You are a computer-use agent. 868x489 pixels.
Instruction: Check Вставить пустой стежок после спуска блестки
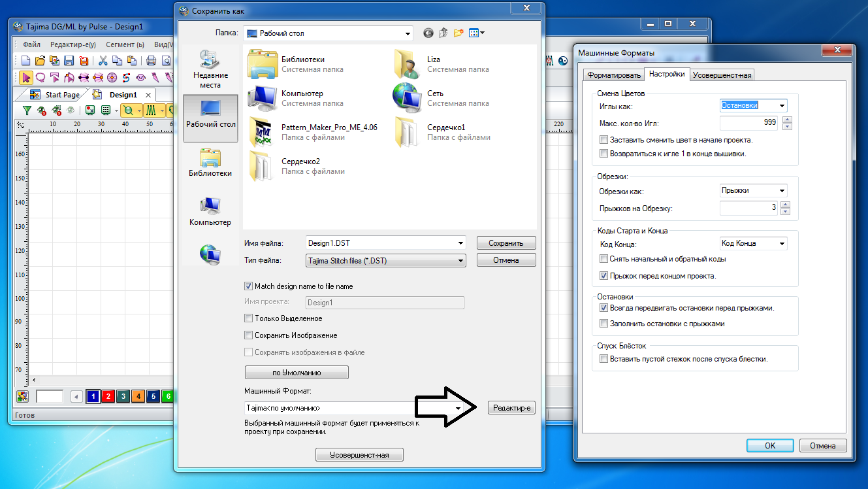click(x=603, y=359)
